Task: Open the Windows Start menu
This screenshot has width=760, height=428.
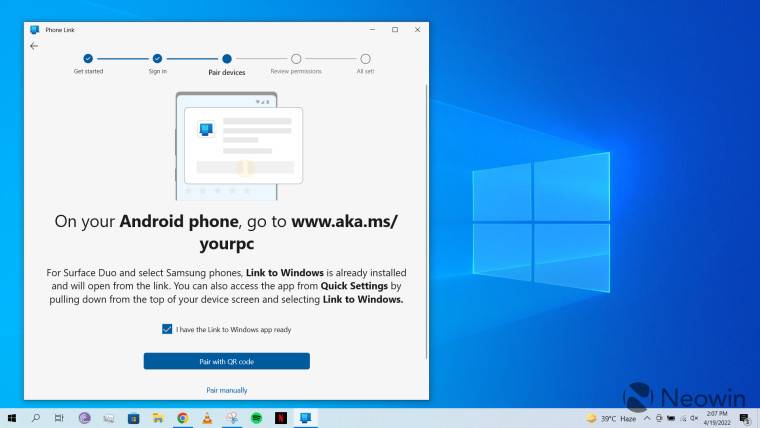Action: tap(12, 417)
